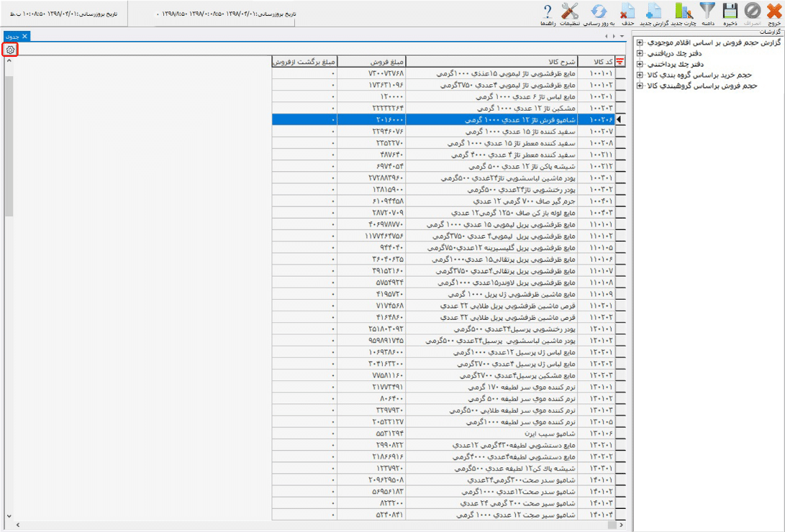The width and height of the screenshot is (785, 532).
Task: Create a New Report (گزارش جدید)
Action: [653, 12]
